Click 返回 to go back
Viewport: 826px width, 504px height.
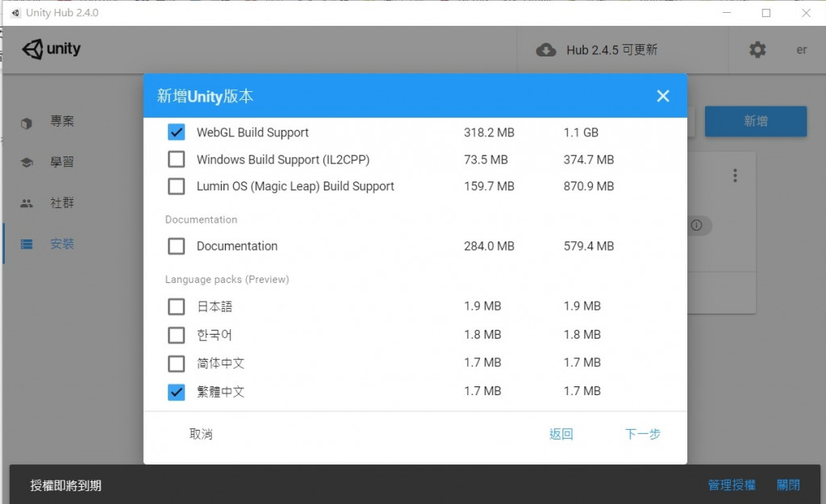pyautogui.click(x=561, y=434)
